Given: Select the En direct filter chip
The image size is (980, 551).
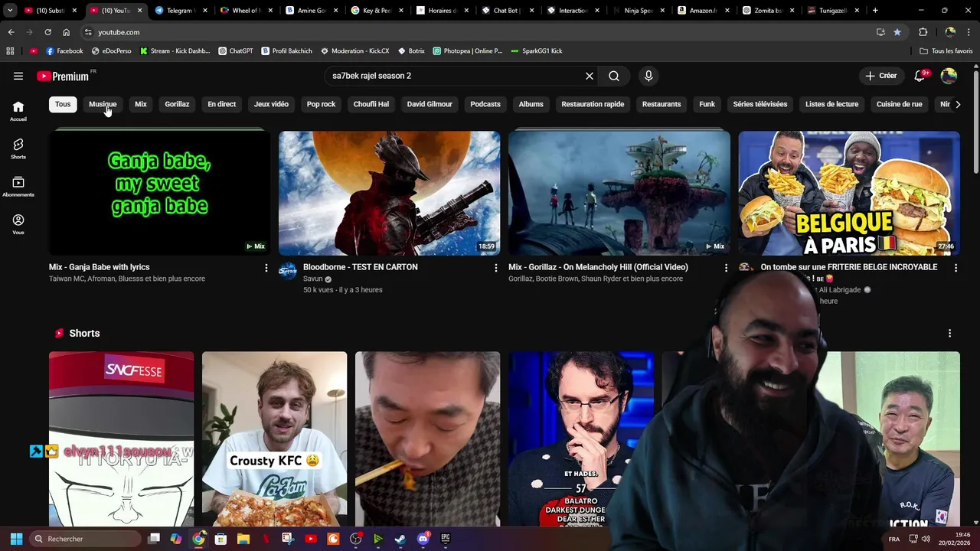Looking at the screenshot, I should [222, 104].
